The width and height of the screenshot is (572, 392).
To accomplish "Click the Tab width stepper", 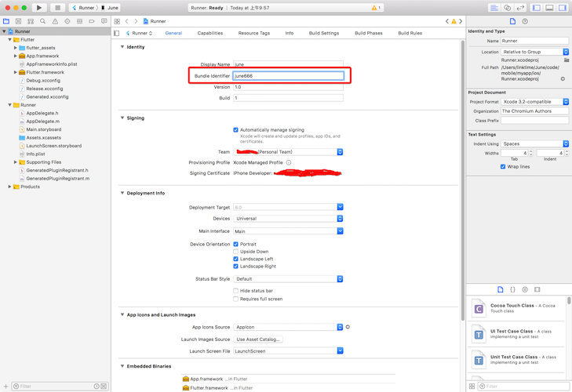I will (530, 153).
